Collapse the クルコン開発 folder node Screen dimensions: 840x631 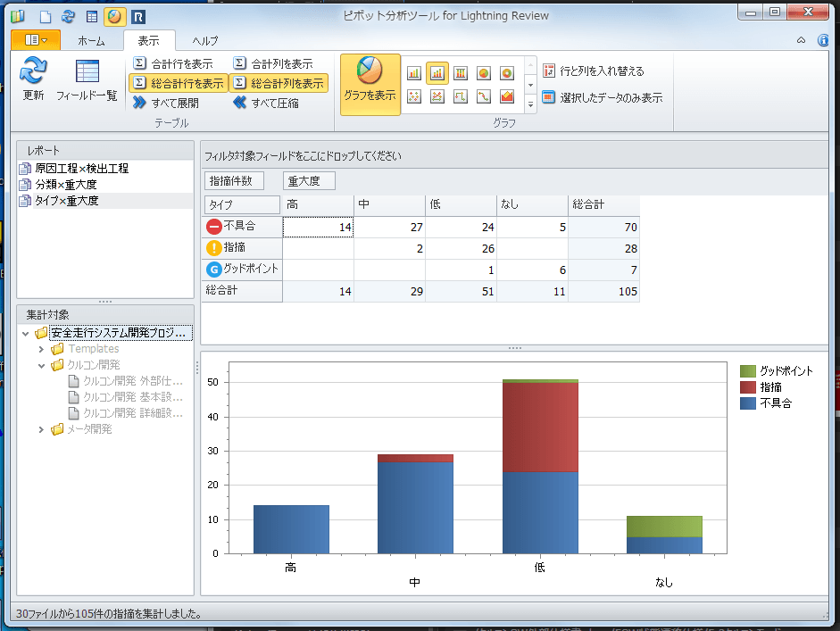[41, 365]
